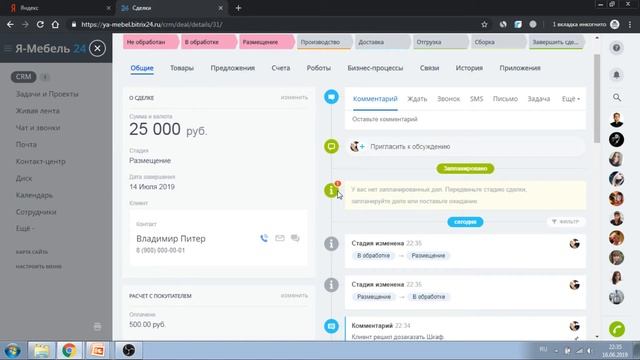Image resolution: width=640 pixels, height=360 pixels.
Task: Select Задача activity tab
Action: (538, 99)
